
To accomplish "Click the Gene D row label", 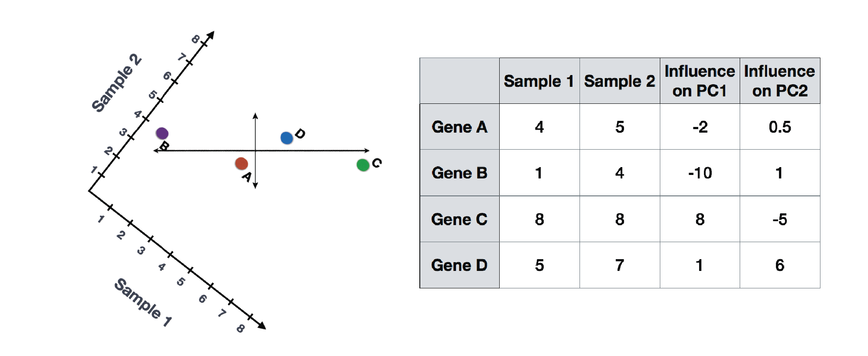I will (x=460, y=265).
